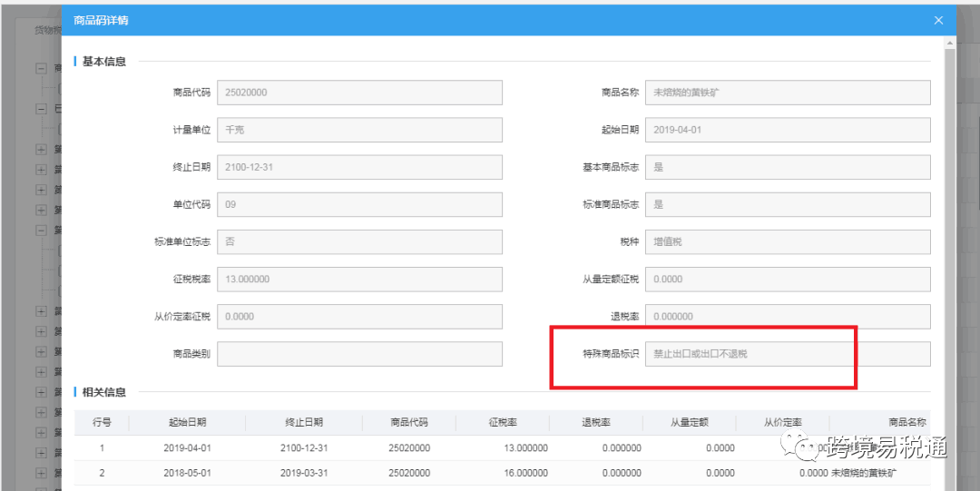This screenshot has height=491, width=980.
Task: Click the empty 商品类别 field
Action: click(359, 354)
